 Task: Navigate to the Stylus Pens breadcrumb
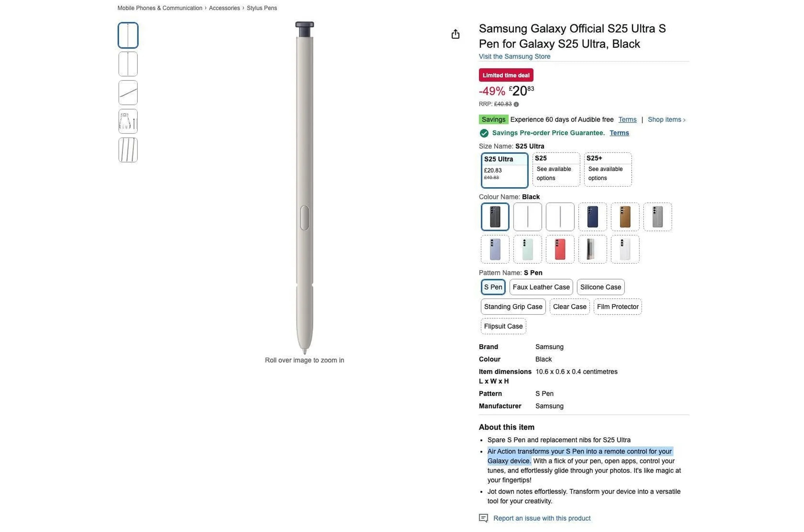tap(261, 8)
